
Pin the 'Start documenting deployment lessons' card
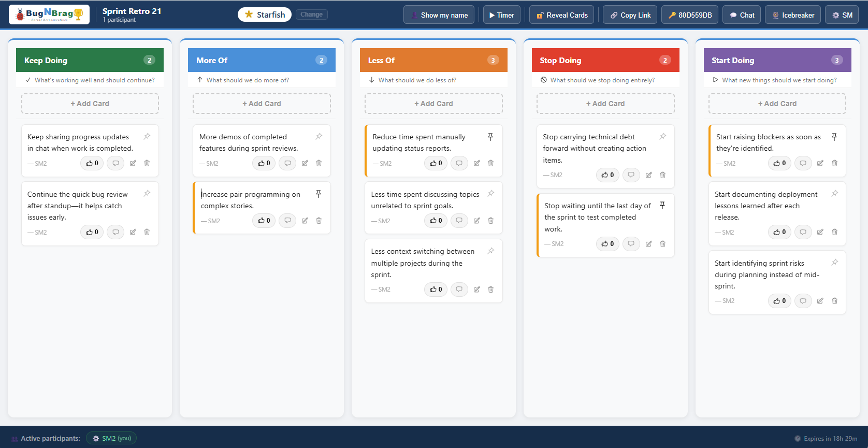835,194
